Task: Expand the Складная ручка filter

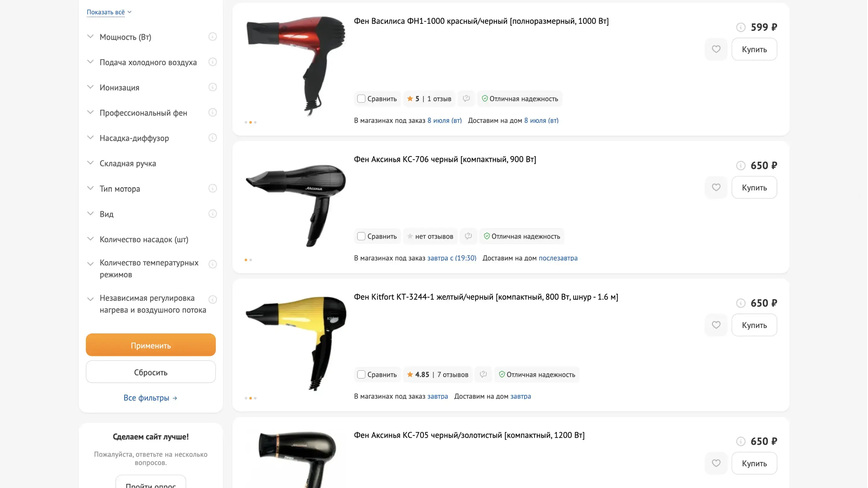Action: [128, 163]
